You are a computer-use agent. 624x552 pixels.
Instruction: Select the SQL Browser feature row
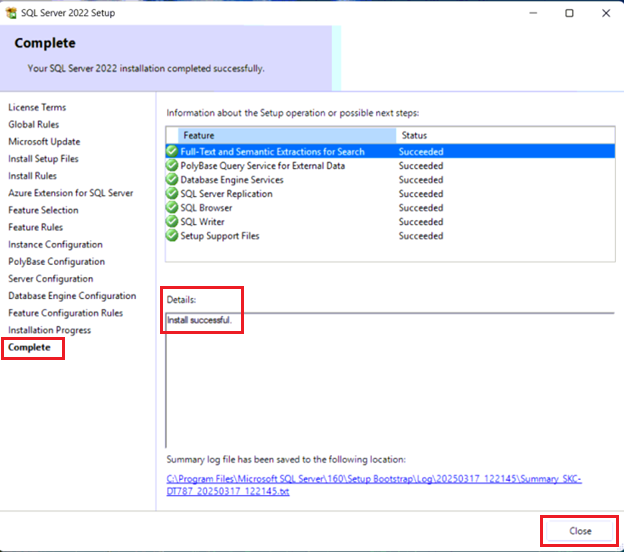(x=390, y=207)
